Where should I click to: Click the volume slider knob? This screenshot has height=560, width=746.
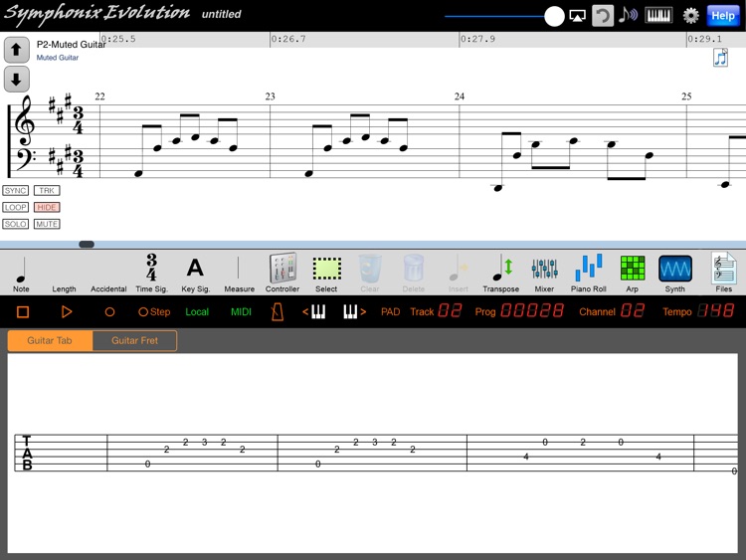[x=554, y=16]
